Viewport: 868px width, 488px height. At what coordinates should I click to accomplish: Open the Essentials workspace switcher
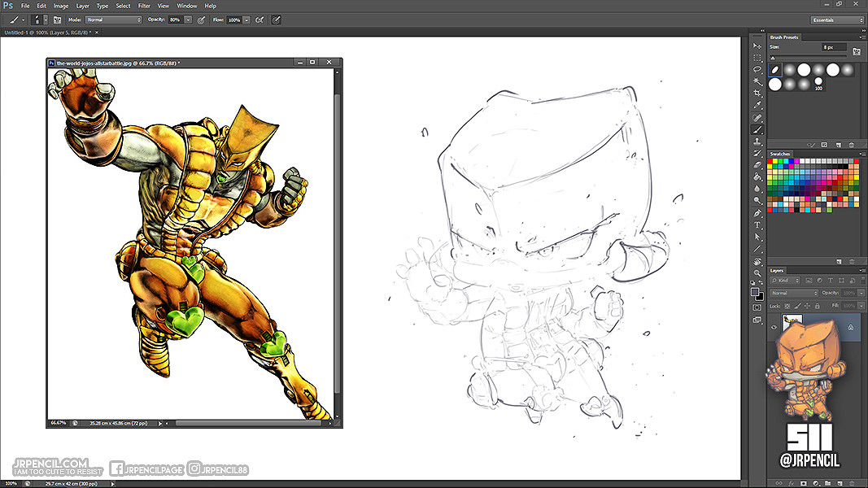point(836,20)
